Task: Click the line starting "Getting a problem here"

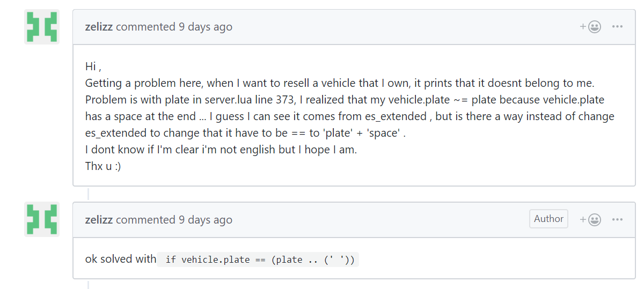Action: [x=340, y=84]
